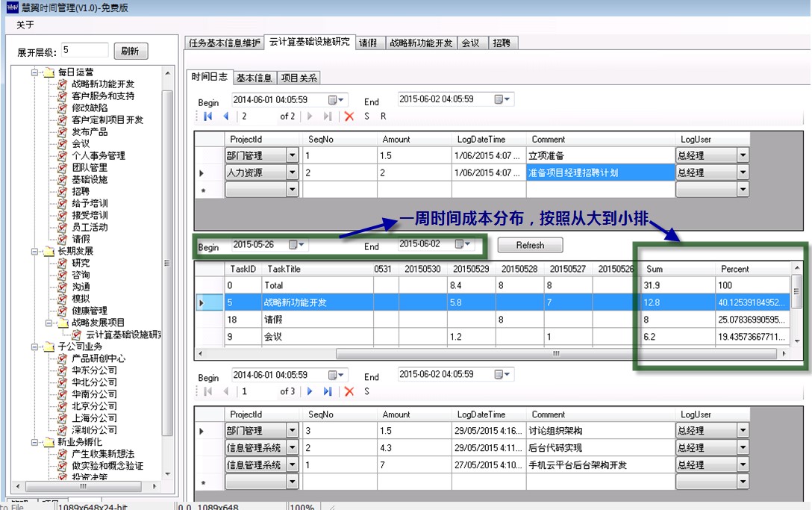The width and height of the screenshot is (812, 510).
Task: Select 客户服务和支持 task in the tree
Action: (x=103, y=96)
